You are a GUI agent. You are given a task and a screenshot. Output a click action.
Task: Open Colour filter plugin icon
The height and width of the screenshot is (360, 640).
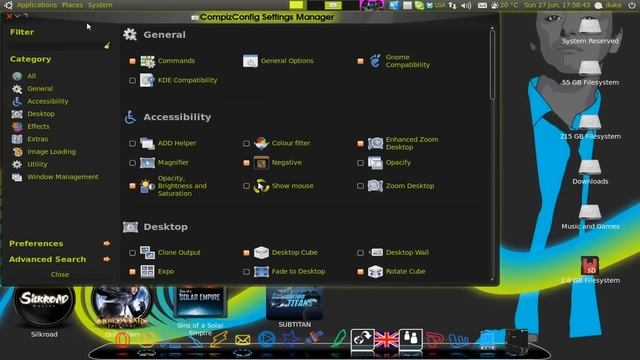pyautogui.click(x=261, y=143)
